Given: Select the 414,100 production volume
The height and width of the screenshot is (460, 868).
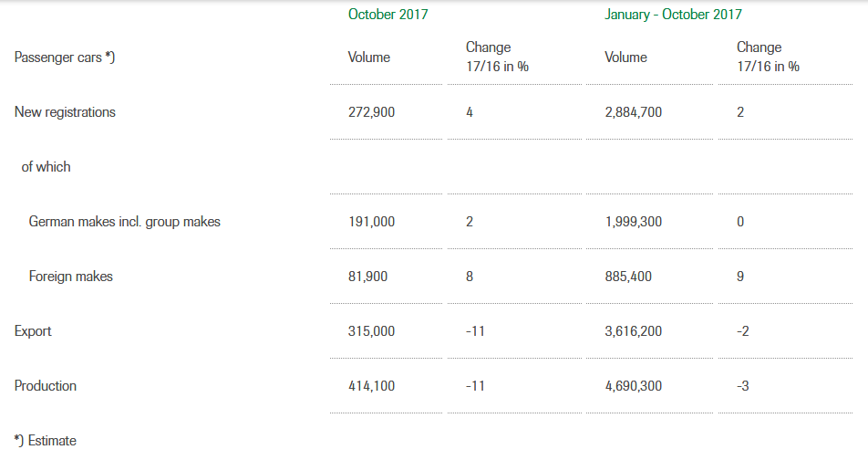Looking at the screenshot, I should (x=371, y=386).
